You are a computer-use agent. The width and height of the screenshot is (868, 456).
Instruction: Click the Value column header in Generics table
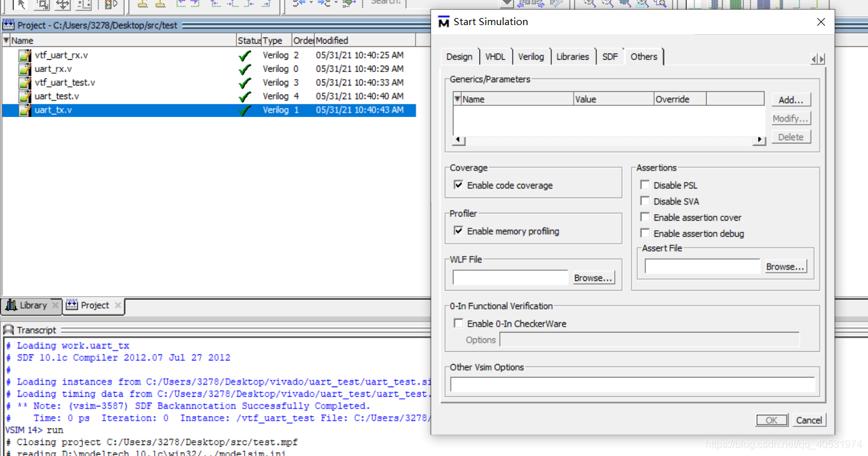pos(614,99)
